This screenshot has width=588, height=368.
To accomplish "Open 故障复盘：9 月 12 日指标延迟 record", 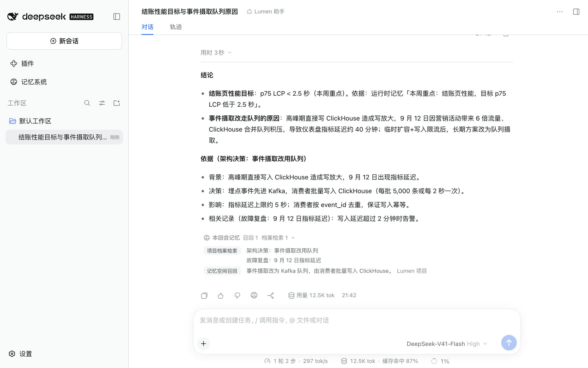I will 284,260.
